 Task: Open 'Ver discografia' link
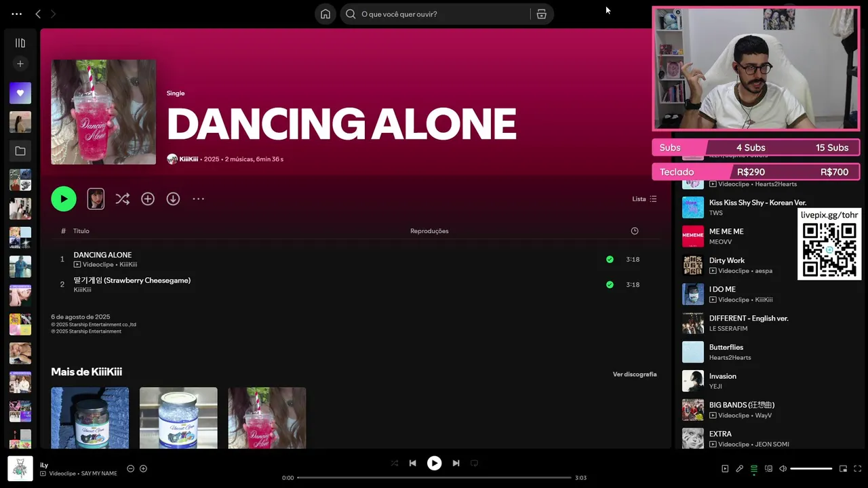pos(635,374)
